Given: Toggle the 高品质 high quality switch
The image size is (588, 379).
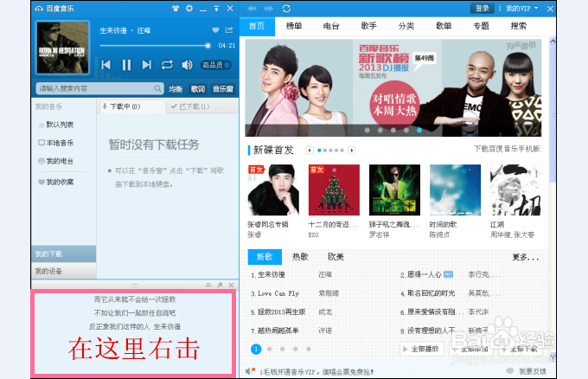Looking at the screenshot, I should pyautogui.click(x=215, y=65).
